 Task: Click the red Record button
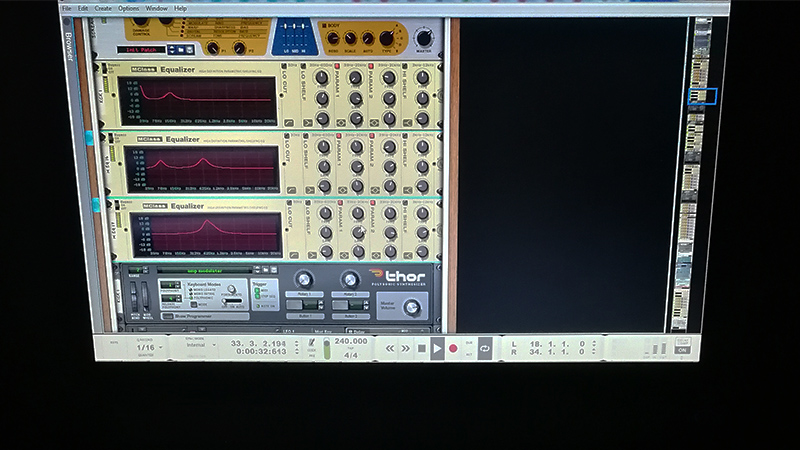pyautogui.click(x=453, y=348)
